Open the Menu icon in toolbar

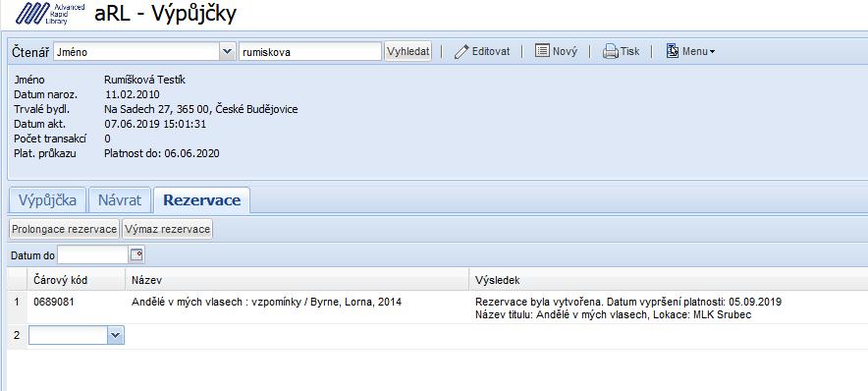pos(673,51)
